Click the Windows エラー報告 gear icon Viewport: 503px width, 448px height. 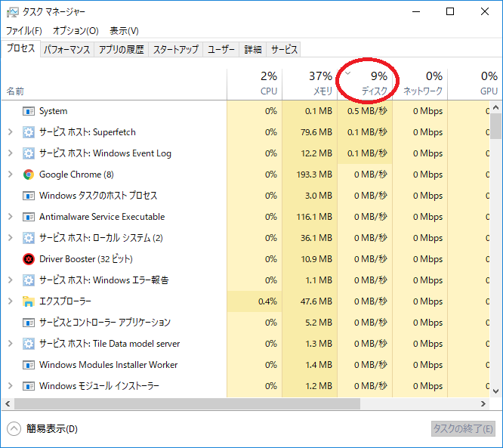pyautogui.click(x=29, y=280)
